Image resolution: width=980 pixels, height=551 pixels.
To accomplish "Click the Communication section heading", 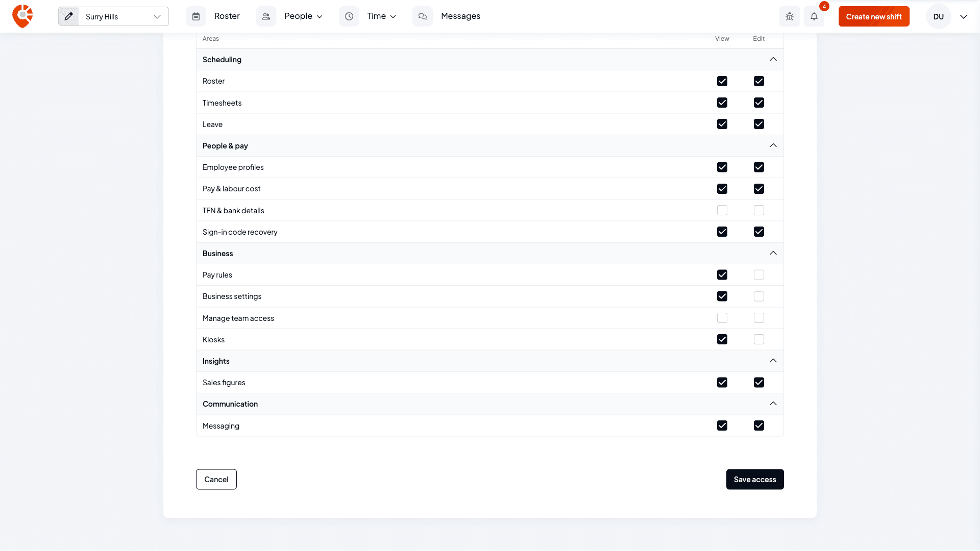I will pos(230,404).
